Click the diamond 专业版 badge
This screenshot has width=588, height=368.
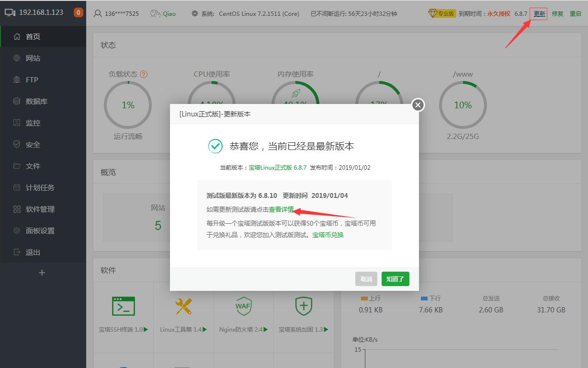pyautogui.click(x=442, y=13)
